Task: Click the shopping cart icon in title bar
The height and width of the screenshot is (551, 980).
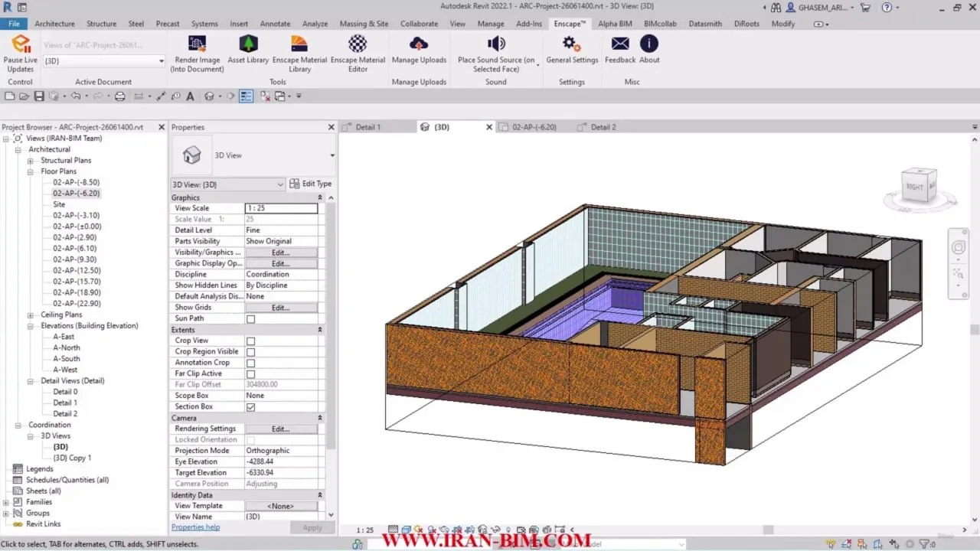Action: click(x=866, y=8)
